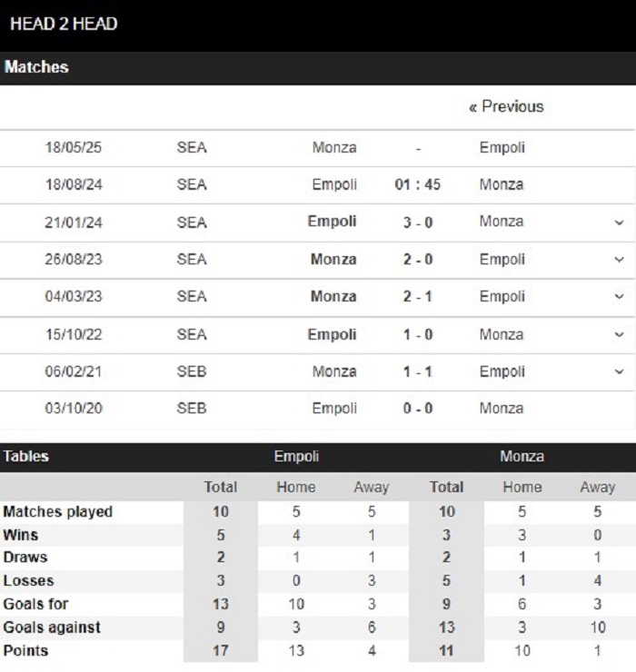Expand the 26/08/23 Monza 2-0 Empoli match
This screenshot has height=672, width=636.
(619, 260)
